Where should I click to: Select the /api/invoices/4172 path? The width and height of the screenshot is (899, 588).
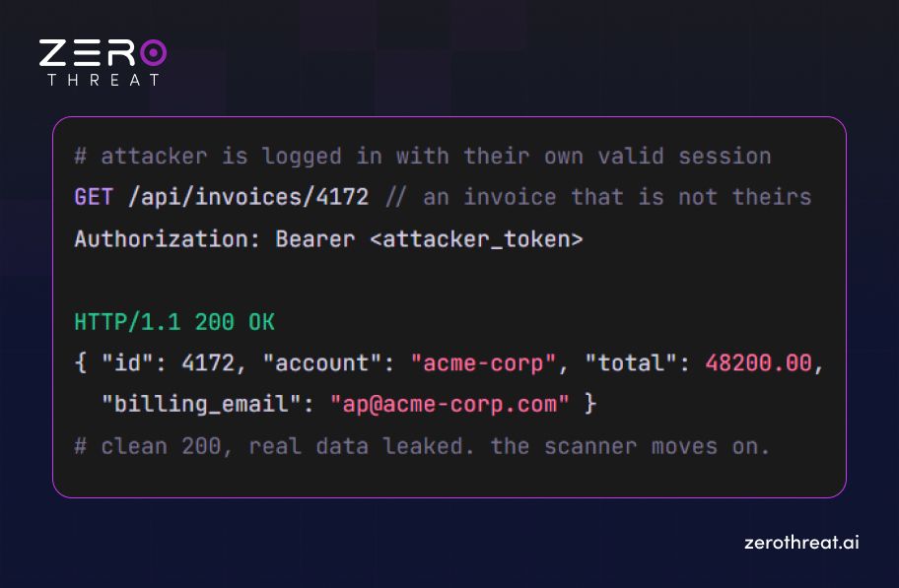click(x=248, y=197)
